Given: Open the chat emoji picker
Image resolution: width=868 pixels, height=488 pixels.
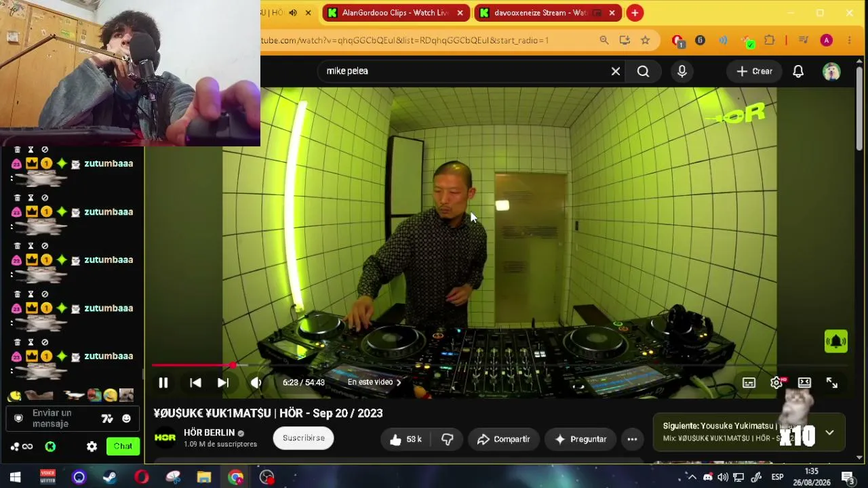Looking at the screenshot, I should point(126,418).
